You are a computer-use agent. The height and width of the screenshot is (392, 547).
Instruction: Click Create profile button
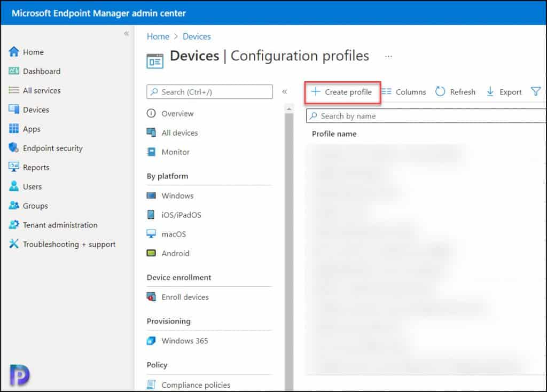point(342,92)
